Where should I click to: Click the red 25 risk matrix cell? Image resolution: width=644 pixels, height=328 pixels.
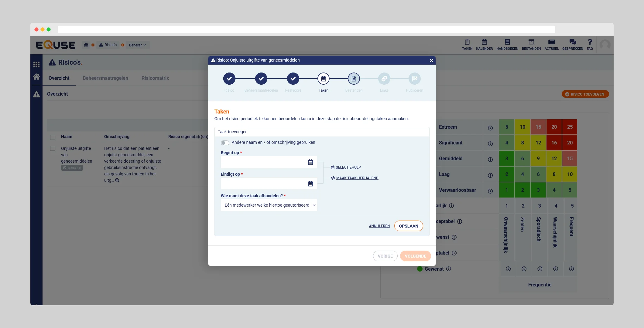[570, 127]
